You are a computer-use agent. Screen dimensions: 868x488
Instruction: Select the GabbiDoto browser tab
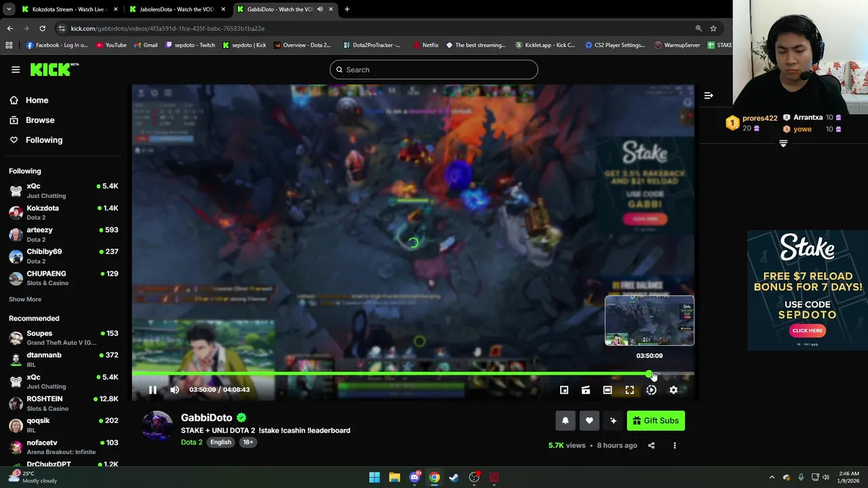click(285, 9)
